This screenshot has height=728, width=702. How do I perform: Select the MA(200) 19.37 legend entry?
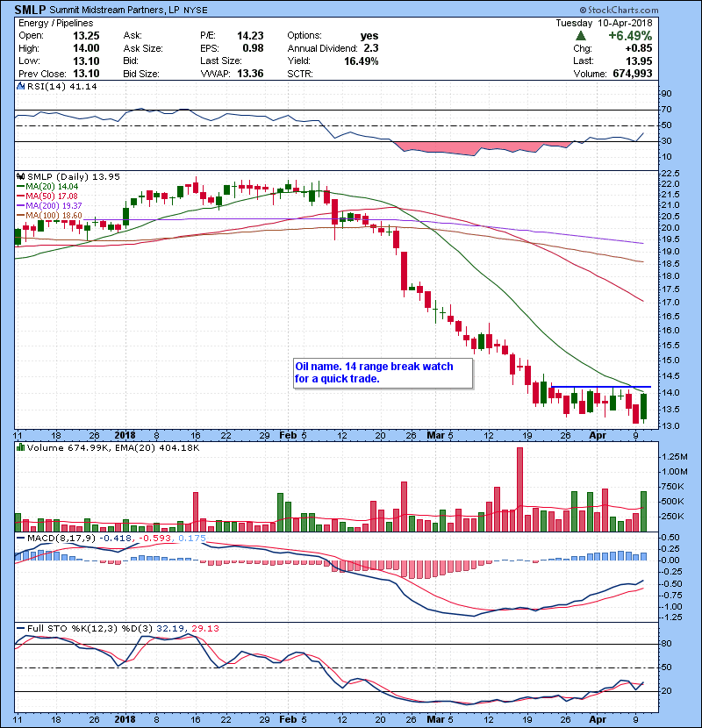point(49,205)
